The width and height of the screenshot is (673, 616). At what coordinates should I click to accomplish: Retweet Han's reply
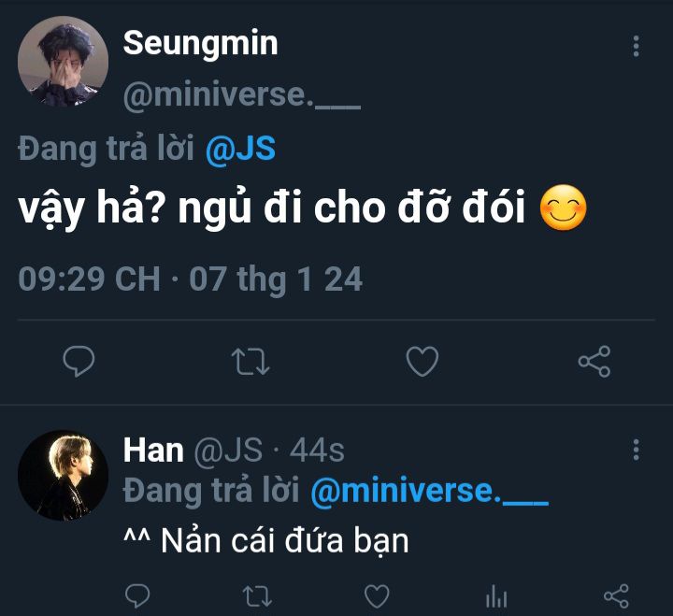click(x=256, y=595)
